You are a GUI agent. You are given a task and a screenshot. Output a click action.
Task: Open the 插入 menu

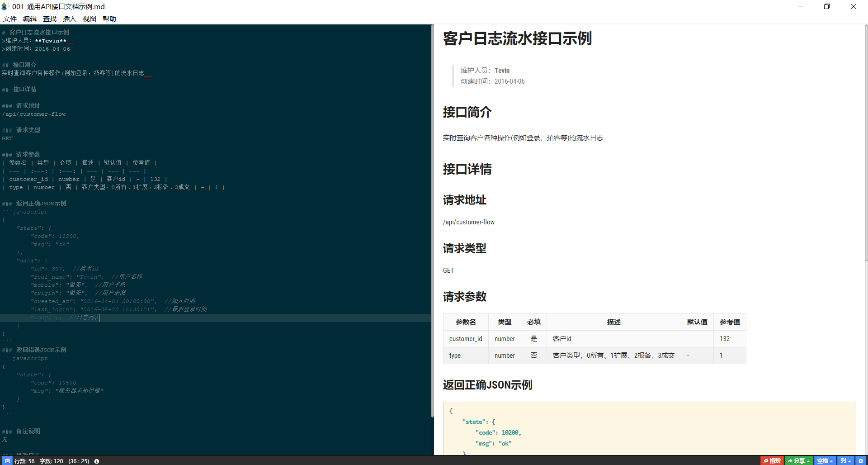[70, 19]
